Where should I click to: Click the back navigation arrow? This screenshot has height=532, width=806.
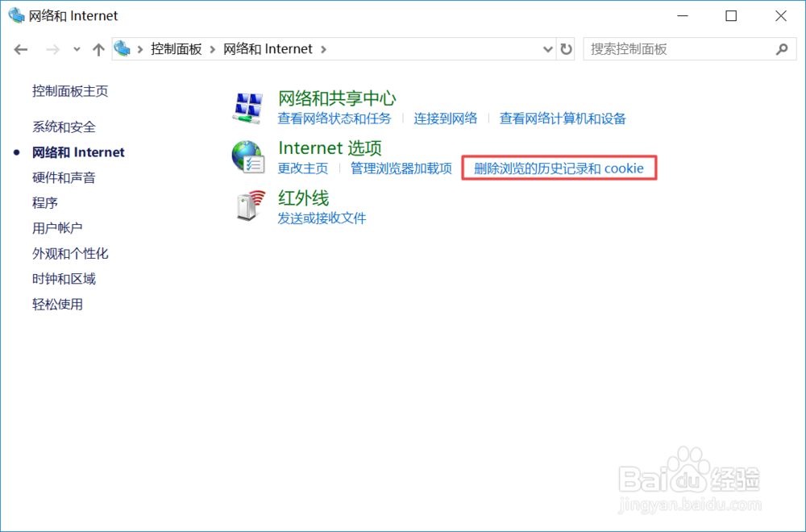click(x=21, y=49)
